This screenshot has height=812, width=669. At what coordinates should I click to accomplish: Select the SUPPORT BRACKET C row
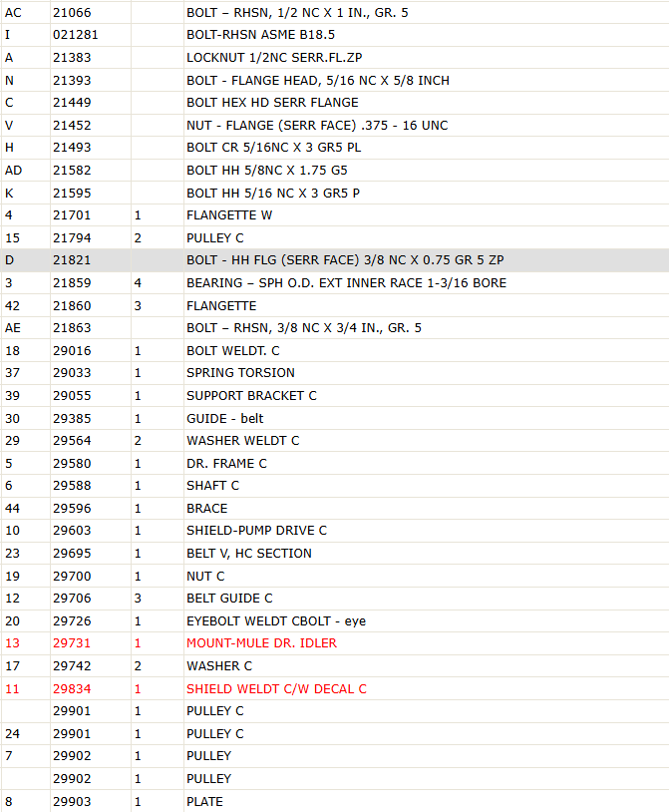(334, 396)
